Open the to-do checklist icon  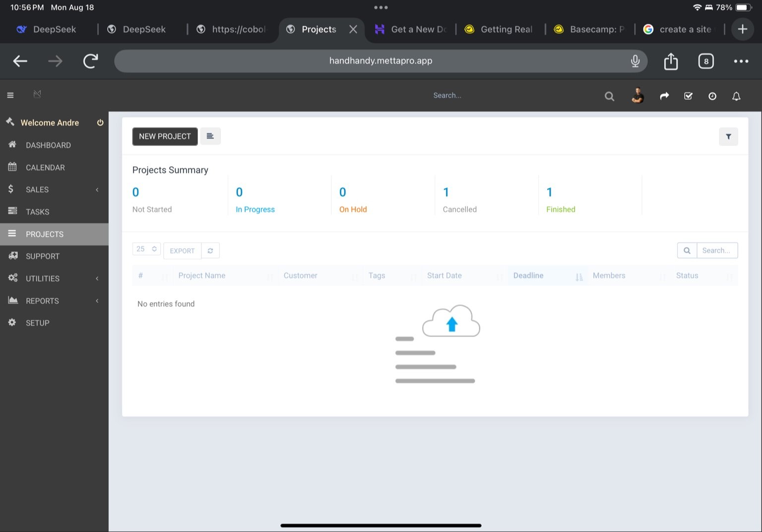(688, 96)
